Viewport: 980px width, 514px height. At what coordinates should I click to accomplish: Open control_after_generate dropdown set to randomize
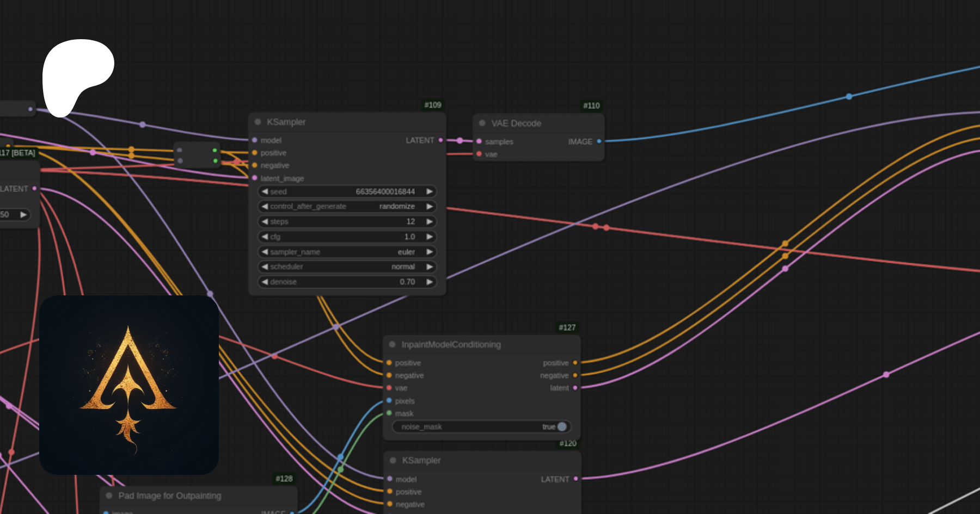pos(347,206)
